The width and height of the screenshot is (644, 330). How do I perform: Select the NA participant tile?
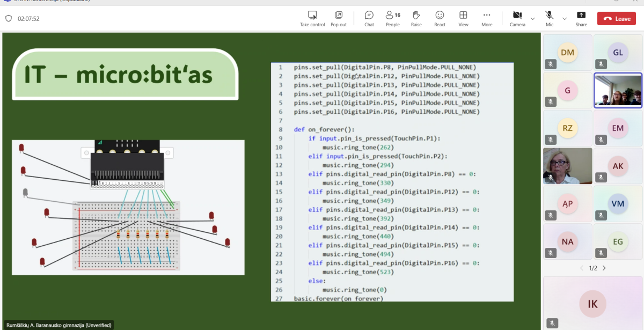[568, 241]
